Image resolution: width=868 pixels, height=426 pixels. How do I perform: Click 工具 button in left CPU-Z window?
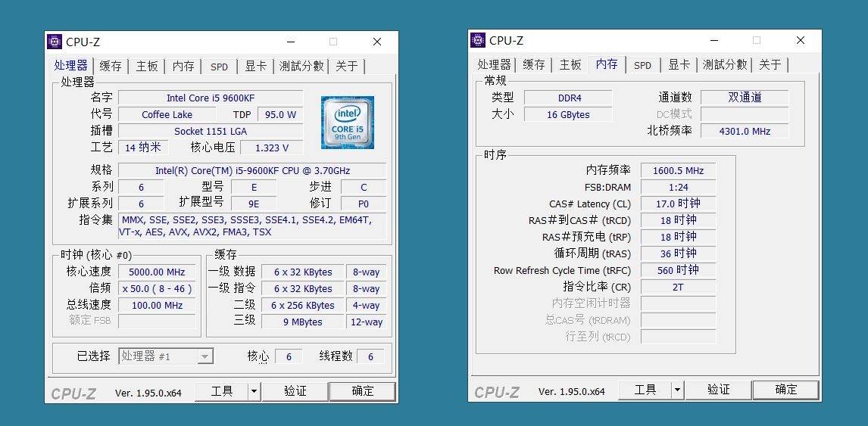pos(221,391)
